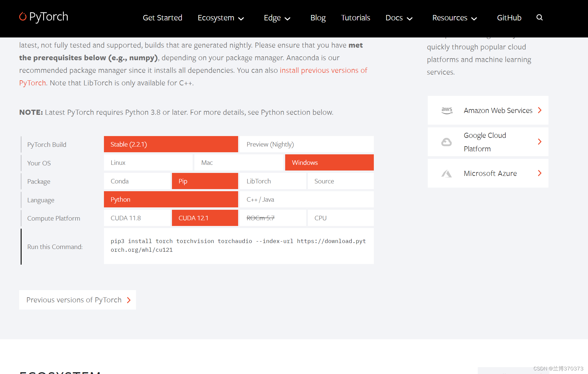Open the GitHub link in navbar
Viewport: 588px width, 374px height.
tap(509, 18)
